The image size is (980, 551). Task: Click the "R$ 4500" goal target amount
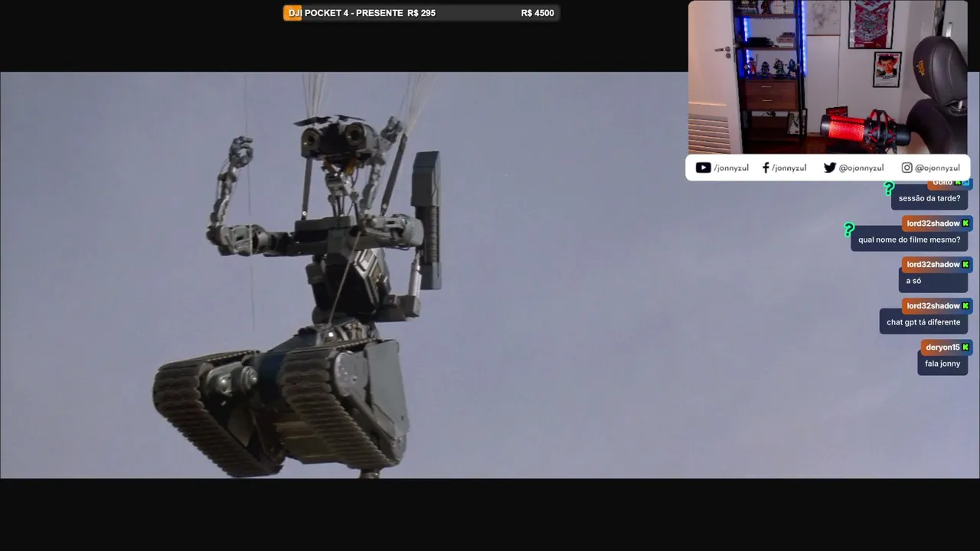coord(537,13)
